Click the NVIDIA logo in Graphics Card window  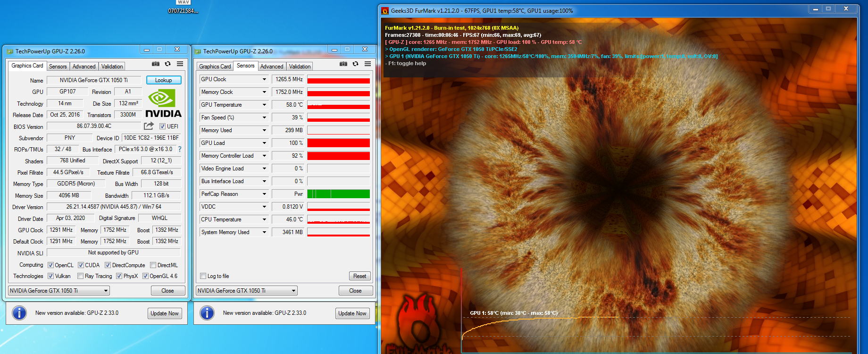(163, 103)
